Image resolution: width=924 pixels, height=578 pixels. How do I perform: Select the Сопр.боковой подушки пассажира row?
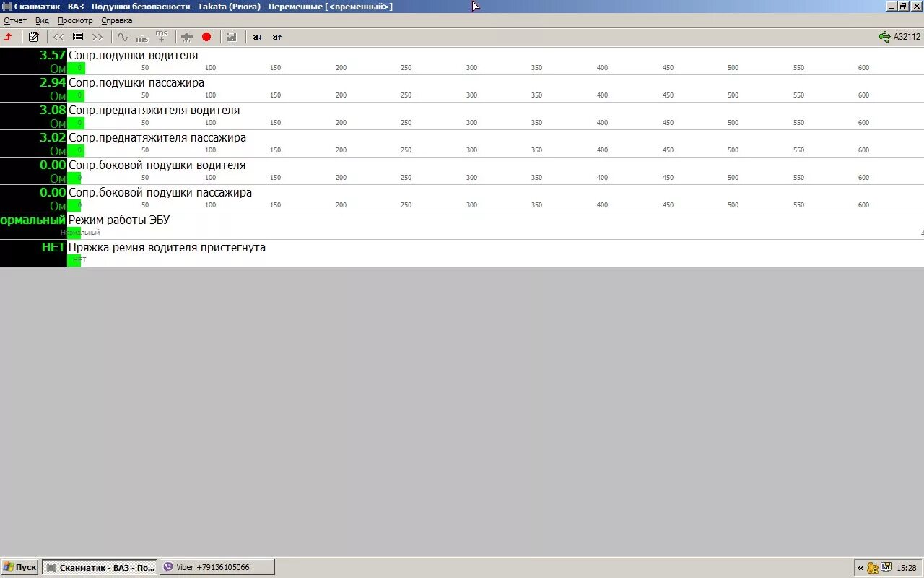pyautogui.click(x=462, y=199)
